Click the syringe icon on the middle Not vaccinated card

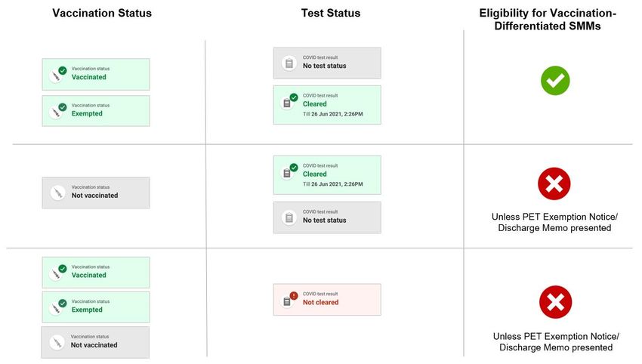click(x=57, y=193)
